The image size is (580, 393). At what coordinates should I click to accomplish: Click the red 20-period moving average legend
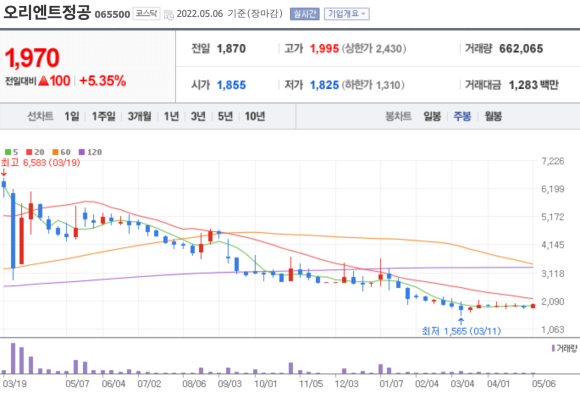(x=35, y=152)
